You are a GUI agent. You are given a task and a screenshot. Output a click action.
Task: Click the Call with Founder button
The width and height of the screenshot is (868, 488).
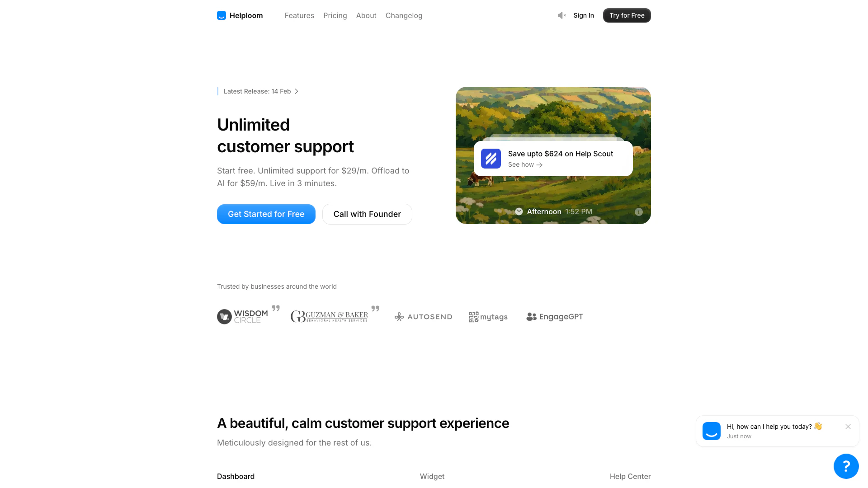pos(367,214)
